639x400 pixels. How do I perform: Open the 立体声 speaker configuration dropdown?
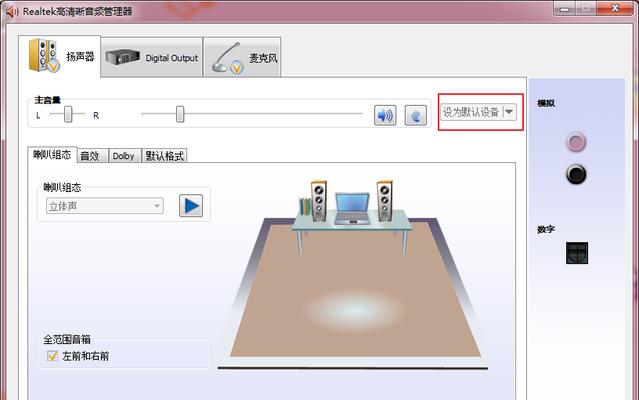coord(105,206)
